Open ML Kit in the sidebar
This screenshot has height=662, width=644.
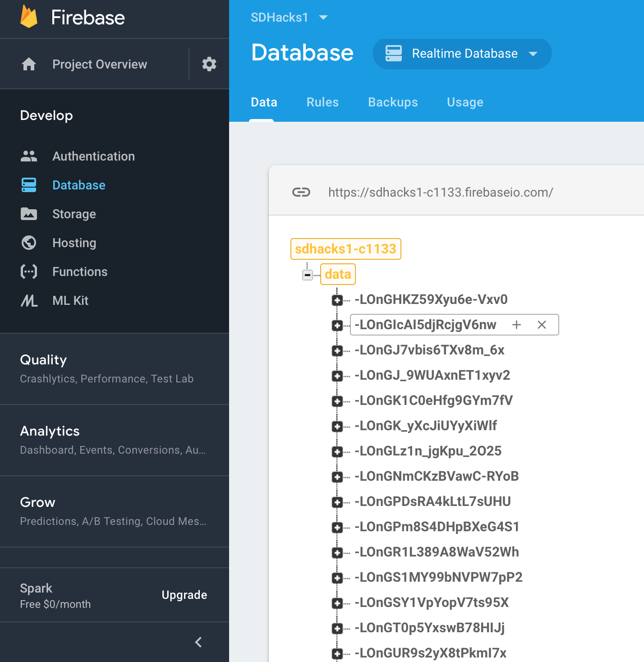click(x=70, y=301)
